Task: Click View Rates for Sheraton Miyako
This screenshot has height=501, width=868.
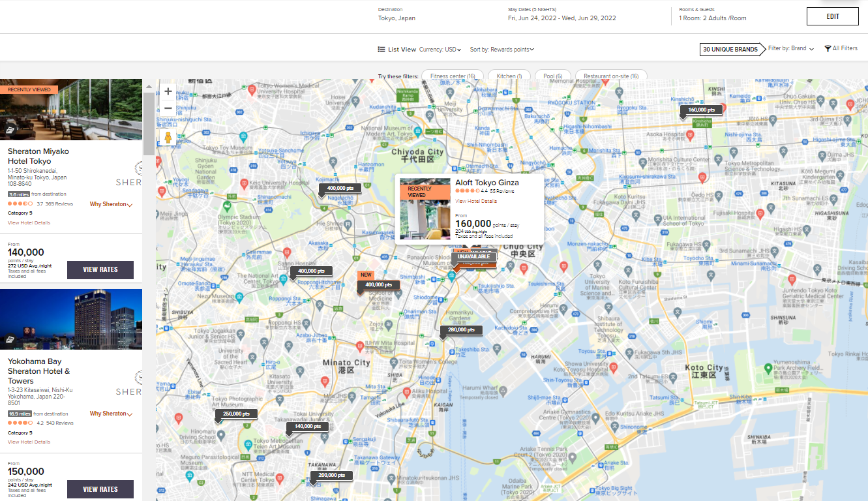Action: tap(100, 269)
